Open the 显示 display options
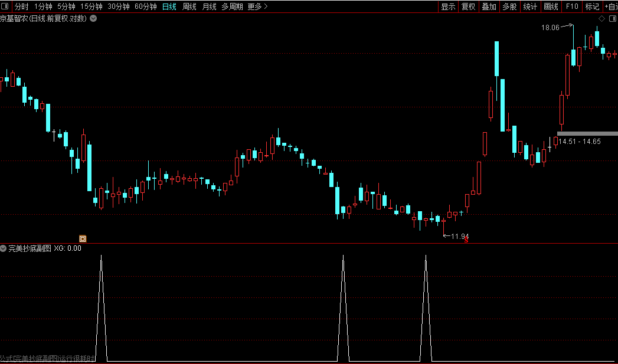 448,6
